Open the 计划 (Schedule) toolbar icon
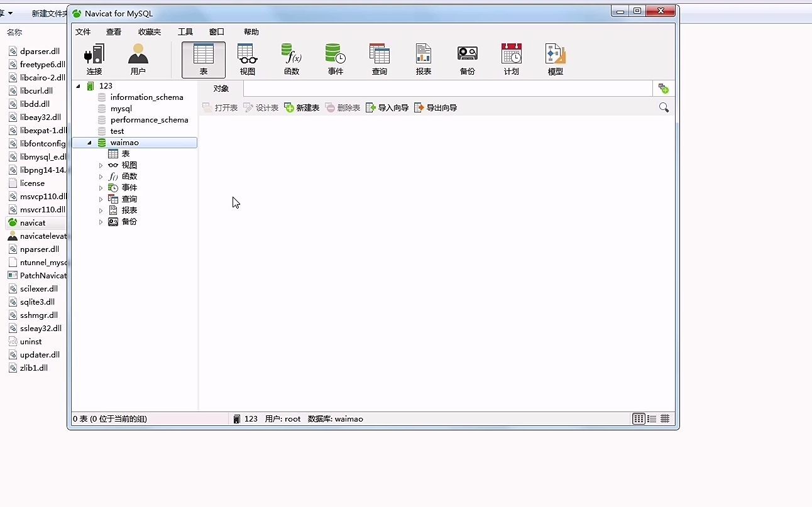The height and width of the screenshot is (507, 812). 512,60
